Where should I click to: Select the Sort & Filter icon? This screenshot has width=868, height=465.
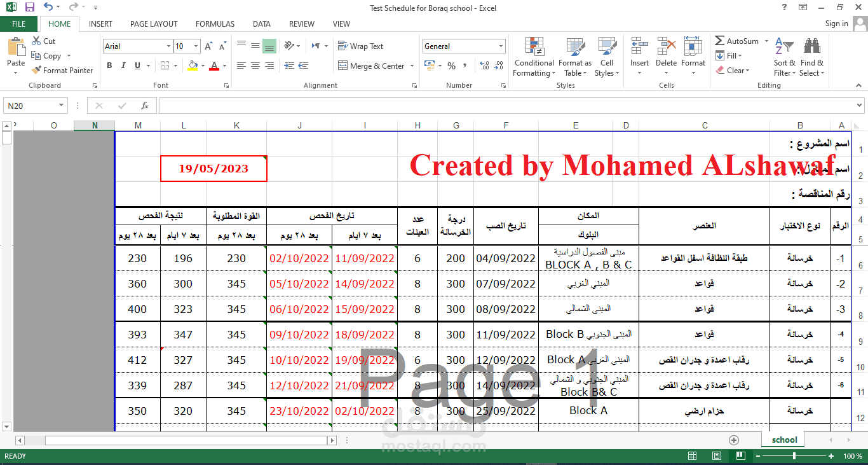pyautogui.click(x=784, y=56)
